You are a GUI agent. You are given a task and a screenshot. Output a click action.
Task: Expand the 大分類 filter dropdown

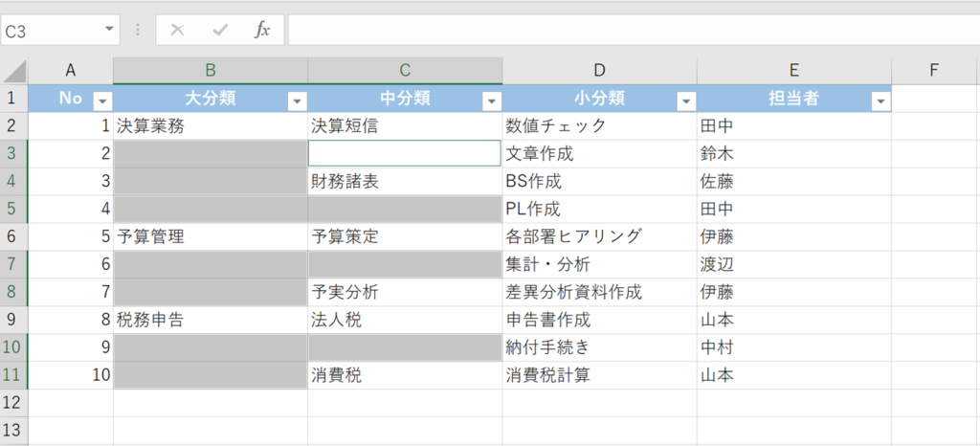(297, 100)
